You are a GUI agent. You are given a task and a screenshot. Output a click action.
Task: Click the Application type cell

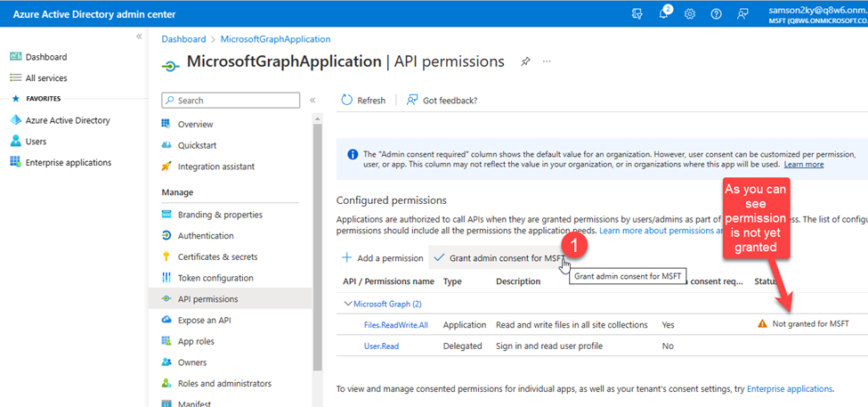click(465, 325)
